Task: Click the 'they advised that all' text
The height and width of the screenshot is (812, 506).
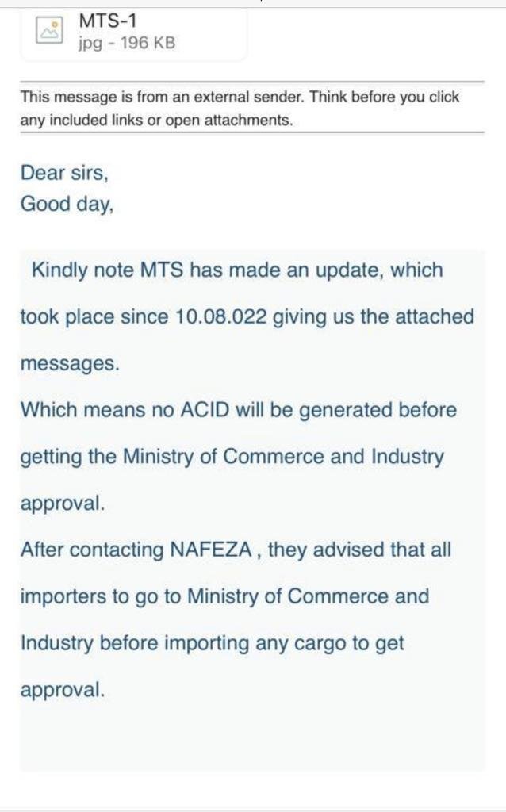Action: click(360, 550)
